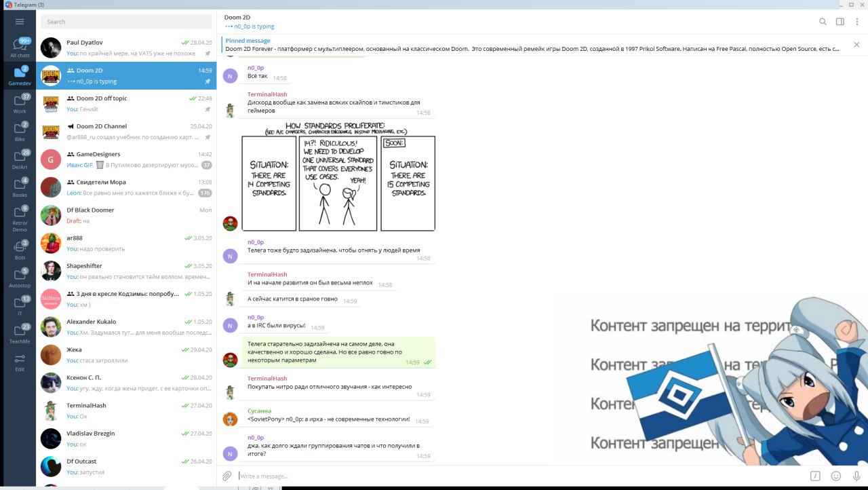Open the TeachMe folder

coord(20,333)
